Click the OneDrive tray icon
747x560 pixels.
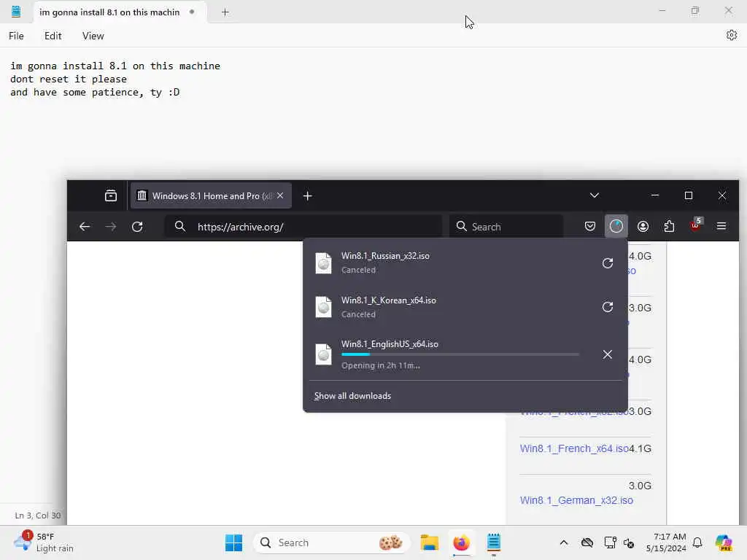pyautogui.click(x=587, y=542)
